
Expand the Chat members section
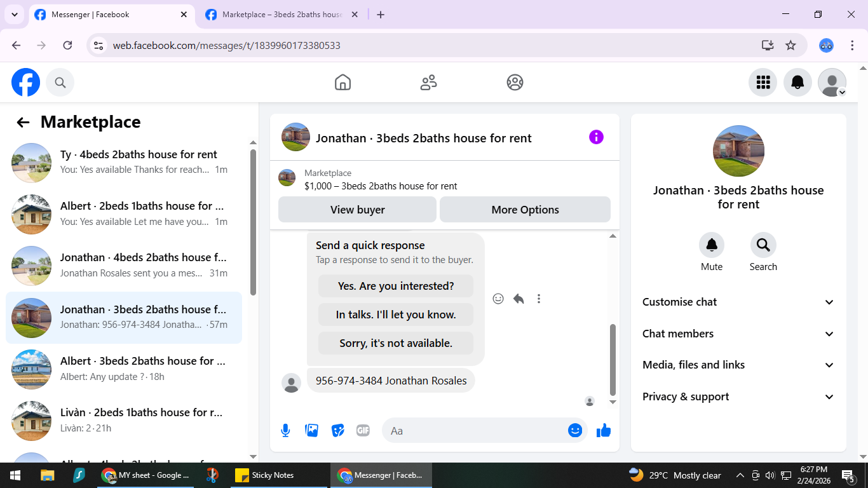coord(738,334)
